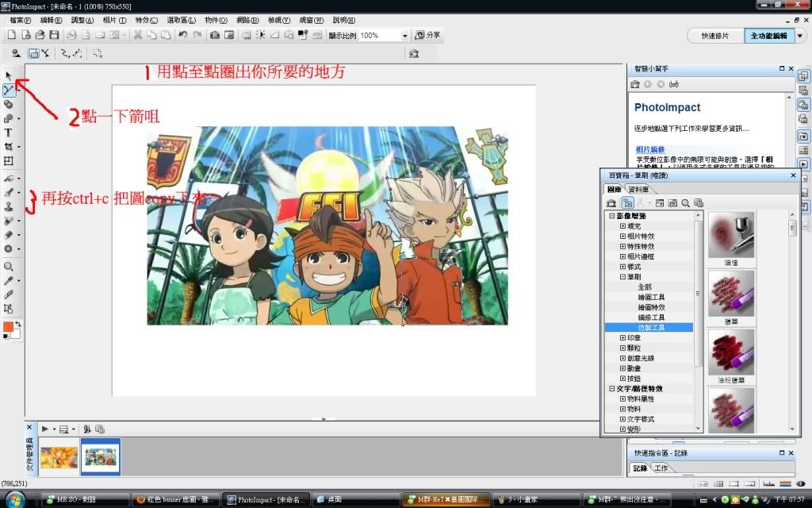Image resolution: width=812 pixels, height=508 pixels.
Task: Click the 相片編修 link
Action: [x=649, y=148]
